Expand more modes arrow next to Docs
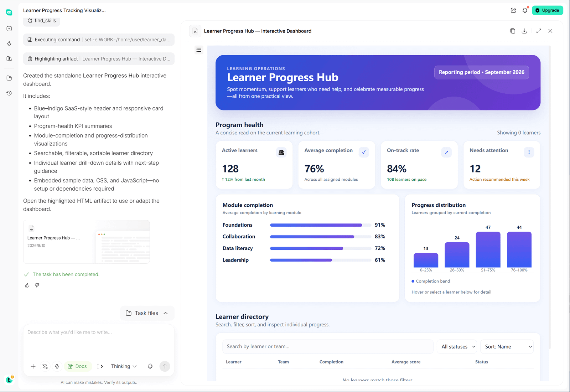This screenshot has width=570, height=392. (x=102, y=366)
